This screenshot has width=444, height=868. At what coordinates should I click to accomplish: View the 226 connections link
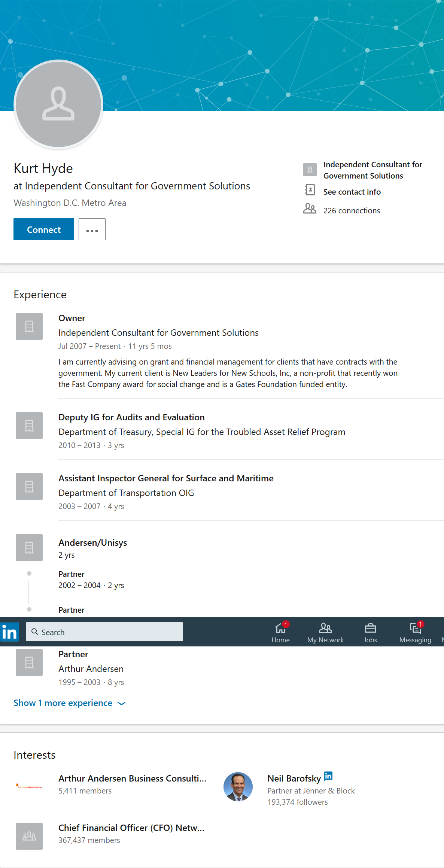352,210
